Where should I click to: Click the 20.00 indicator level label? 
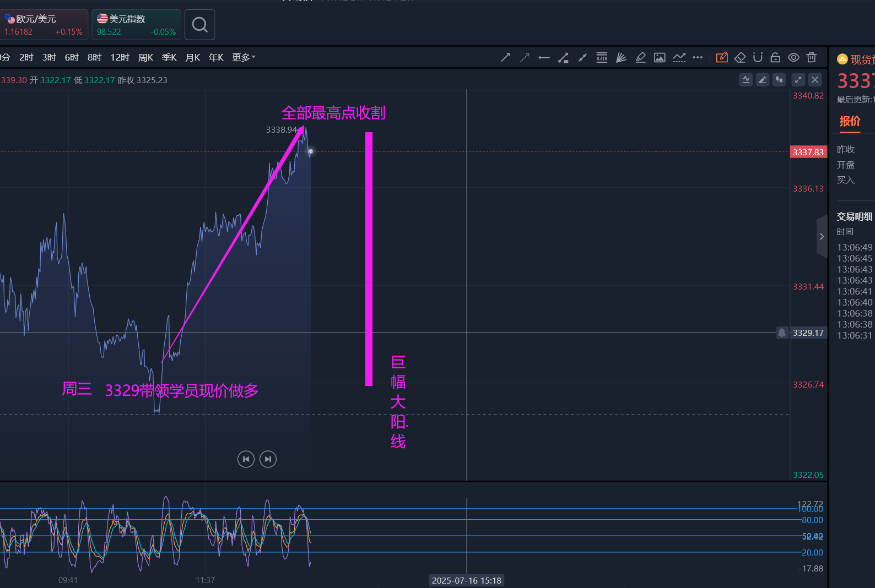point(812,553)
